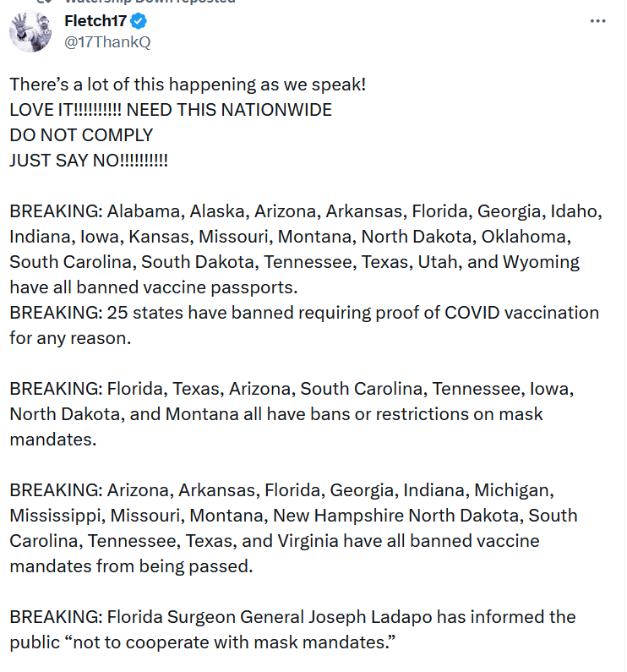
Task: Click the "LOVE IT!!!!!!!!!! NEED THIS NATIONWIDE" line
Action: [171, 110]
